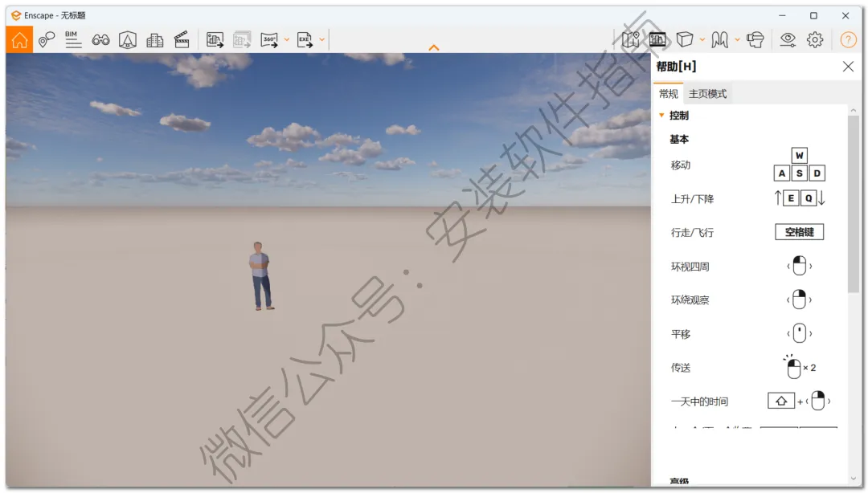
Task: Click the orange Home button in toolbar
Action: tap(19, 40)
